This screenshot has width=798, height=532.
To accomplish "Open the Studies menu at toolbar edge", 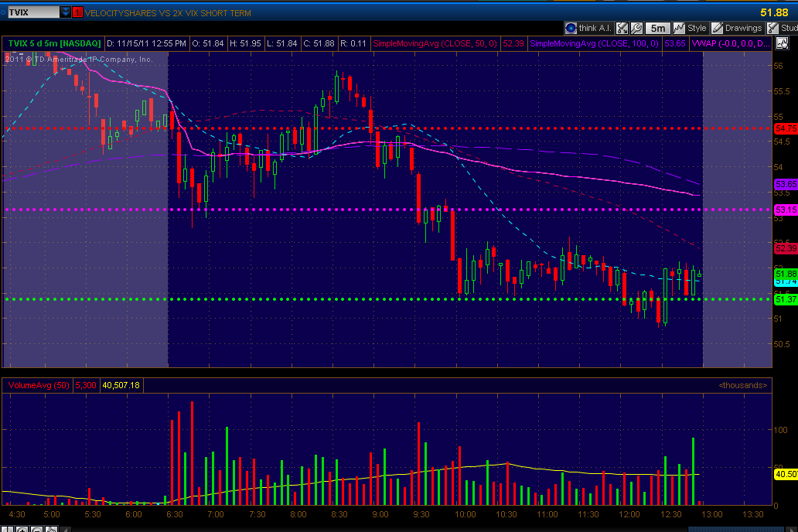I will 783,28.
